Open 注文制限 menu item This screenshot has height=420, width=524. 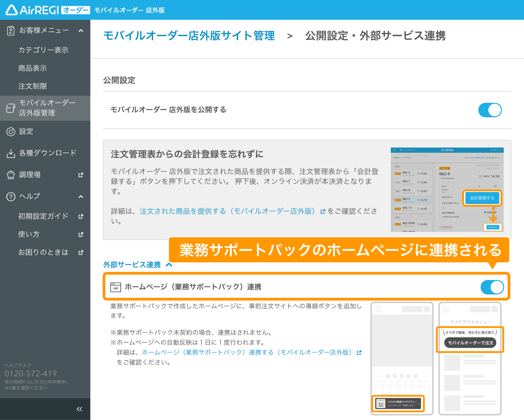(x=32, y=86)
